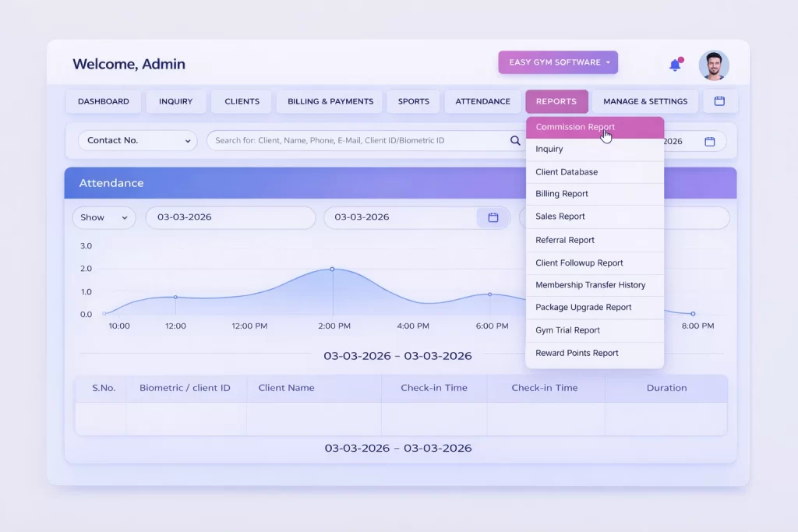Click into the client search field
The width and height of the screenshot is (798, 532).
351,140
